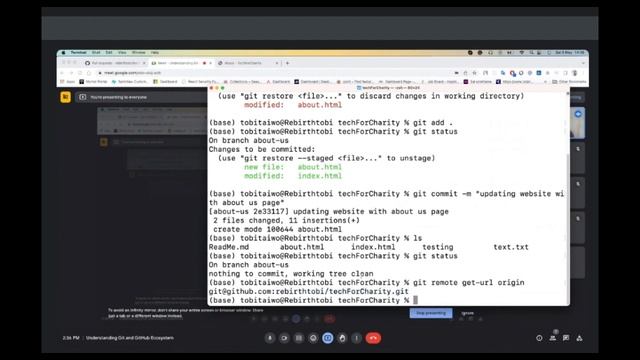This screenshot has width=640, height=360.
Task: Click the terminal prompt cursor line
Action: [x=313, y=300]
